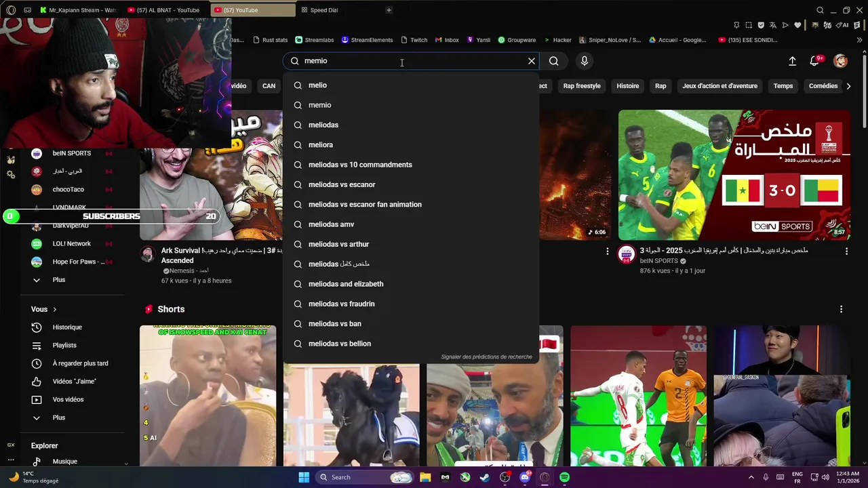The image size is (868, 488).
Task: Select the 'CAN' filter chip
Action: coord(269,86)
